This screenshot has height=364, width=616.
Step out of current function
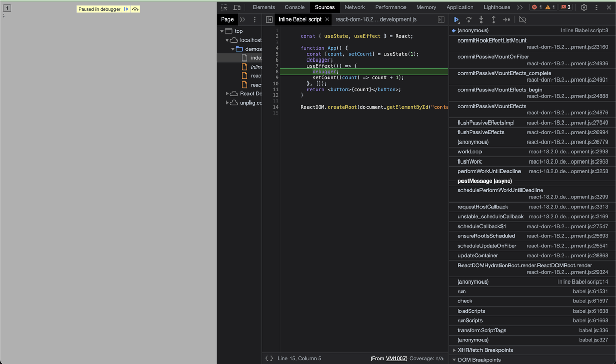coord(493,19)
